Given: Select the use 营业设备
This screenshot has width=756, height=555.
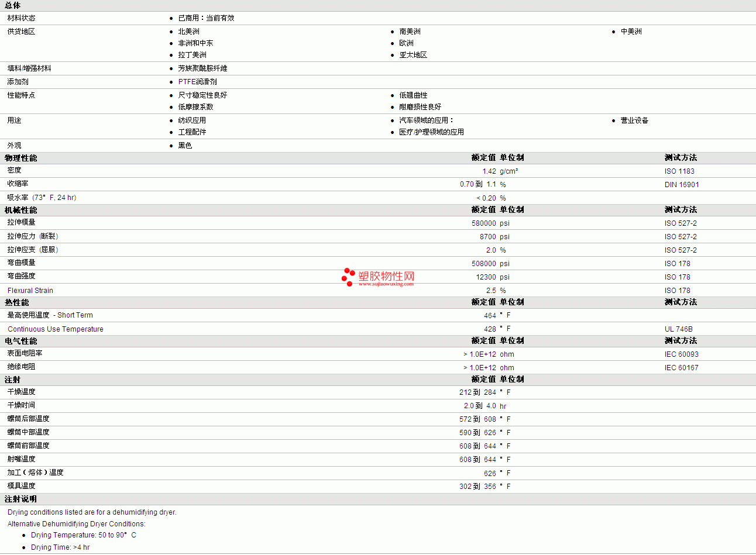Looking at the screenshot, I should click(634, 120).
